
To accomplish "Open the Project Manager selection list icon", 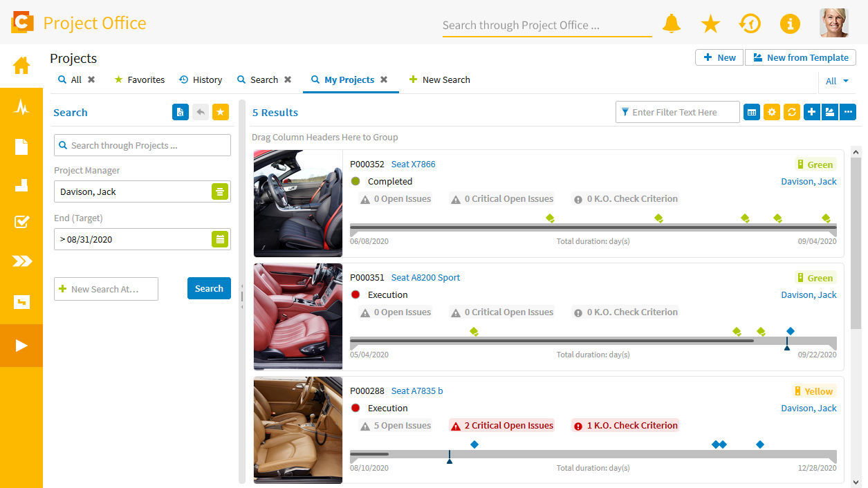I will pos(221,191).
